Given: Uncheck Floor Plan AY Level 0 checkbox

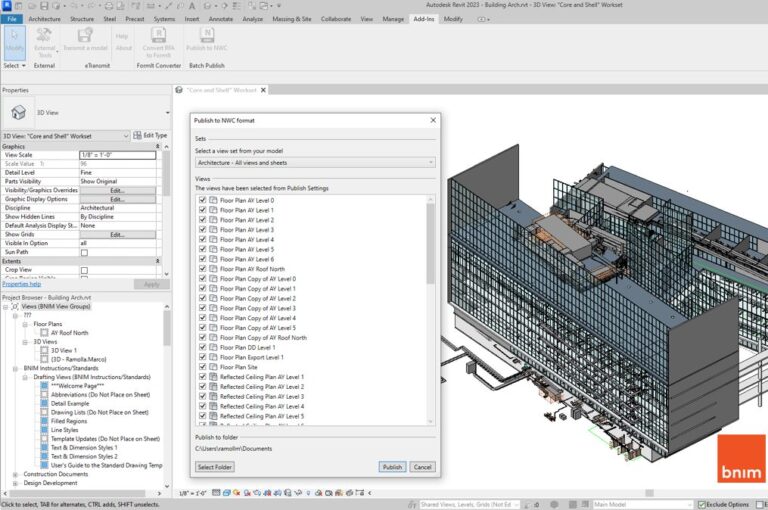Looking at the screenshot, I should (203, 201).
